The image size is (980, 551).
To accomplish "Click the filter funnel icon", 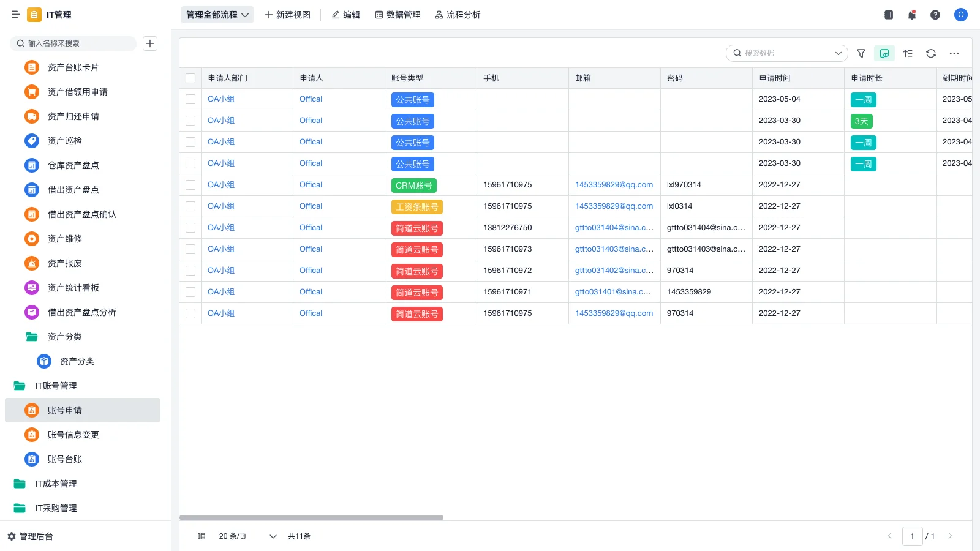I will tap(861, 53).
